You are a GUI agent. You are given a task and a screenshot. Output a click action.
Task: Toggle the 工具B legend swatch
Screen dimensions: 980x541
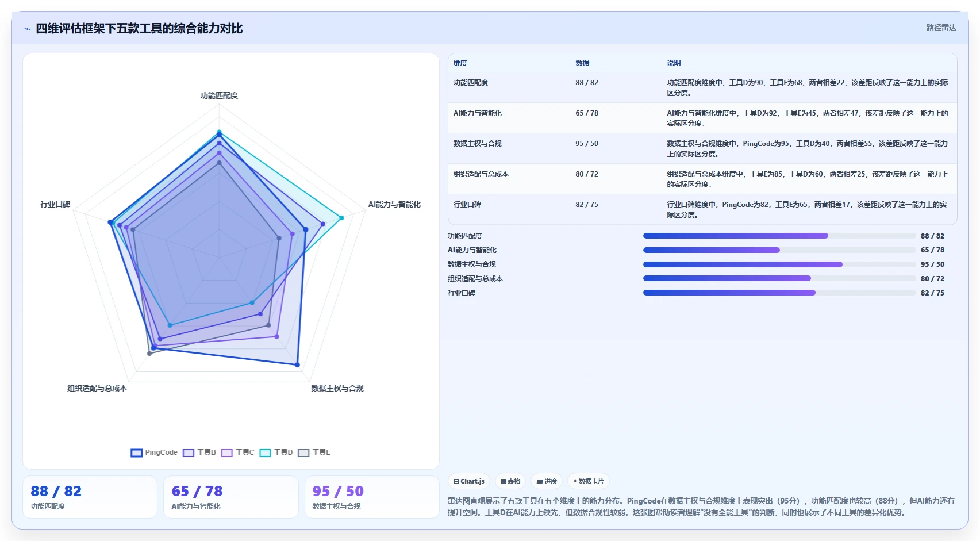coord(189,453)
